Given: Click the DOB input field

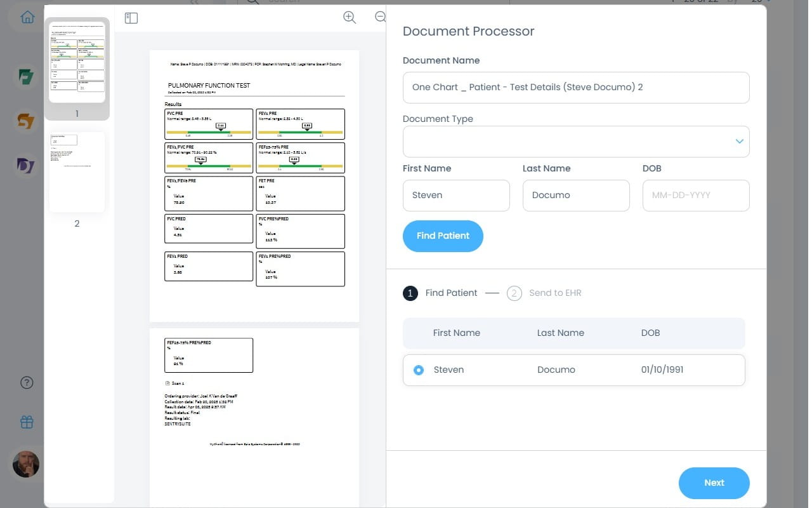Looking at the screenshot, I should tap(696, 196).
